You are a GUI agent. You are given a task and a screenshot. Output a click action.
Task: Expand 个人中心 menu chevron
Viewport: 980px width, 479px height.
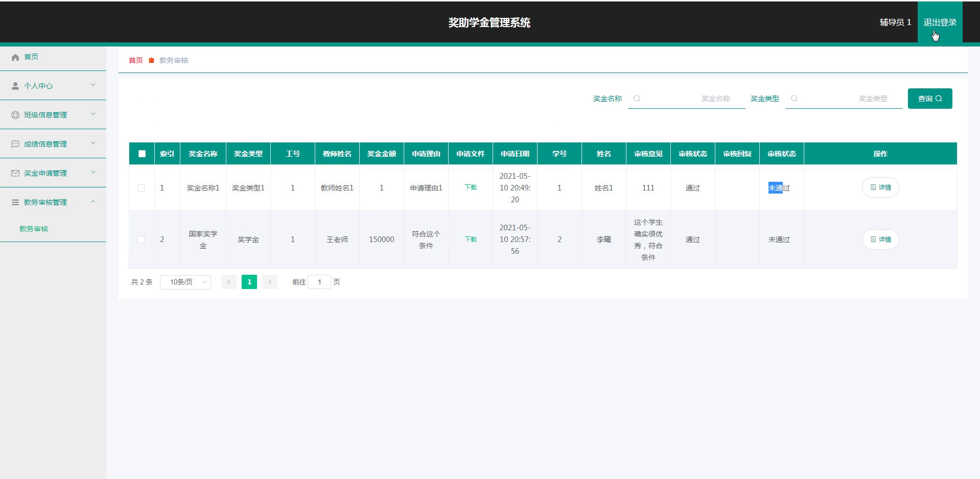93,85
